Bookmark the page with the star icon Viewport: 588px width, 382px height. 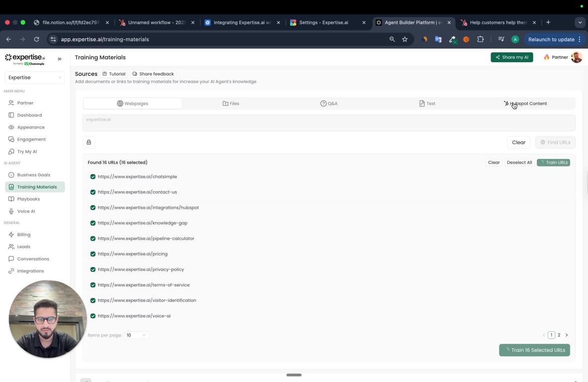pos(404,39)
